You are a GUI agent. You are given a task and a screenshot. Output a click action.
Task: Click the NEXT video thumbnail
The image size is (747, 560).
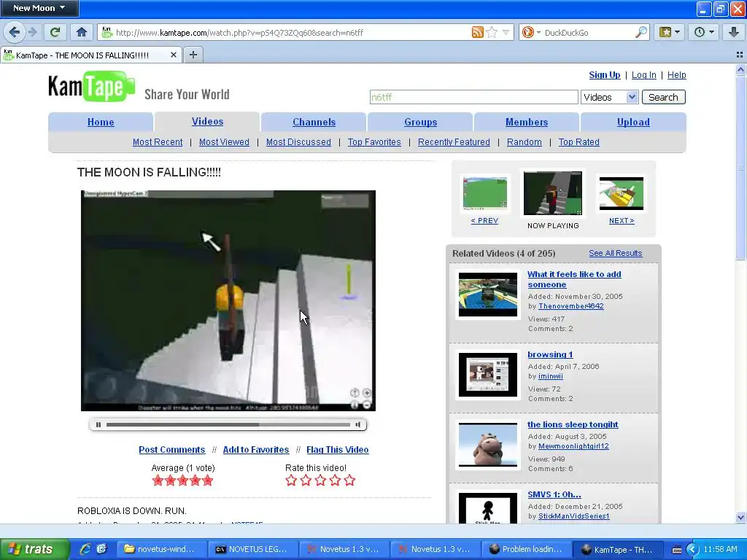click(622, 192)
